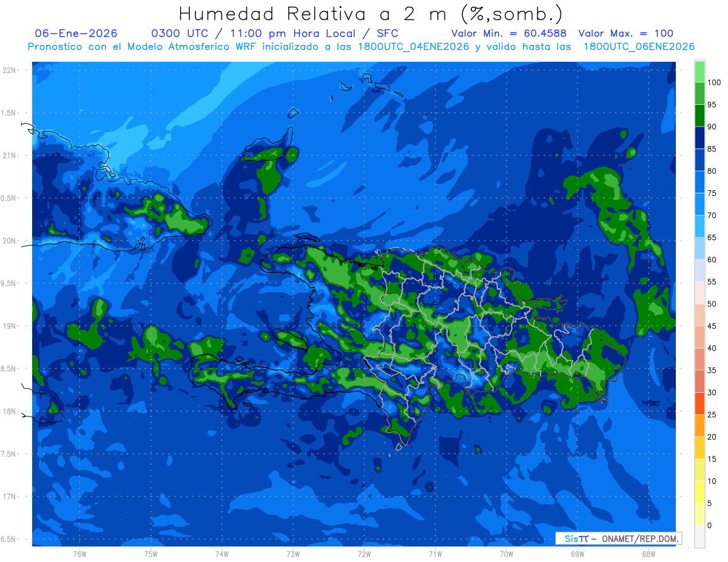Click the legend band between 85 and 90
Screen dimensions: 728x562
(x=699, y=138)
